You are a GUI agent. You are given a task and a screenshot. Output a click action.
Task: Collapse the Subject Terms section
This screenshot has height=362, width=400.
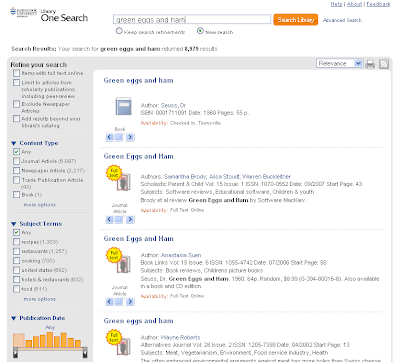point(14,224)
